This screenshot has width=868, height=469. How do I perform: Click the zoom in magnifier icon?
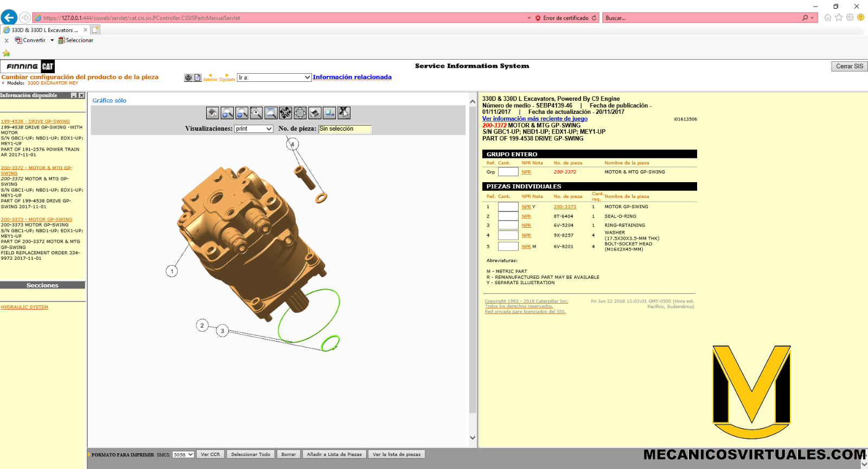(x=227, y=113)
